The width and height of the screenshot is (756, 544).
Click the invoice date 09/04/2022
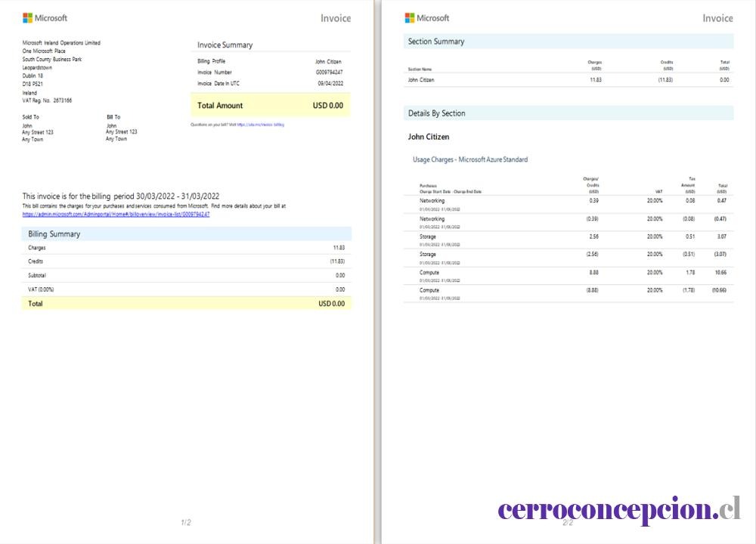coord(330,83)
